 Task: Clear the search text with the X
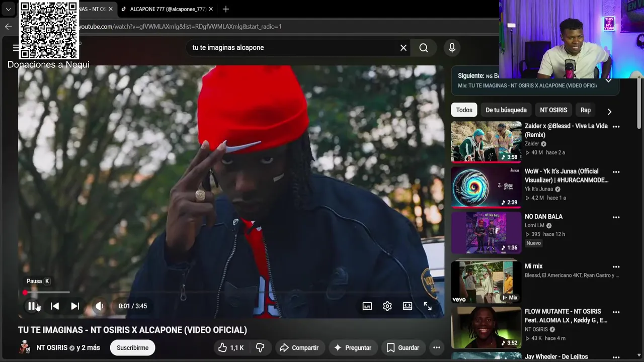(404, 48)
